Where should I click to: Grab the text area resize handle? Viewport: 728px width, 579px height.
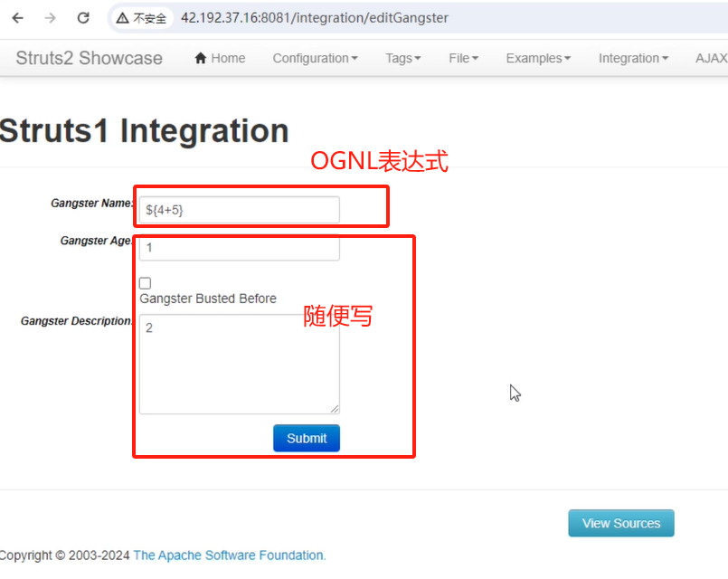click(335, 409)
